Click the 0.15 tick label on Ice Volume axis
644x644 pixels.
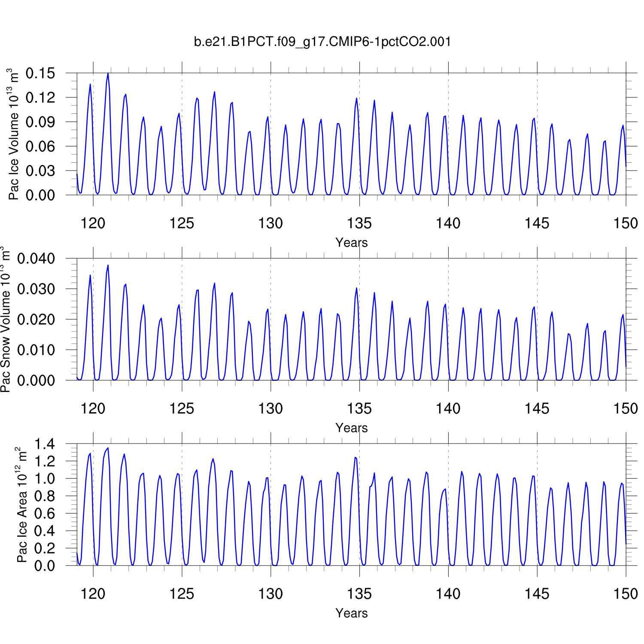tap(40, 73)
